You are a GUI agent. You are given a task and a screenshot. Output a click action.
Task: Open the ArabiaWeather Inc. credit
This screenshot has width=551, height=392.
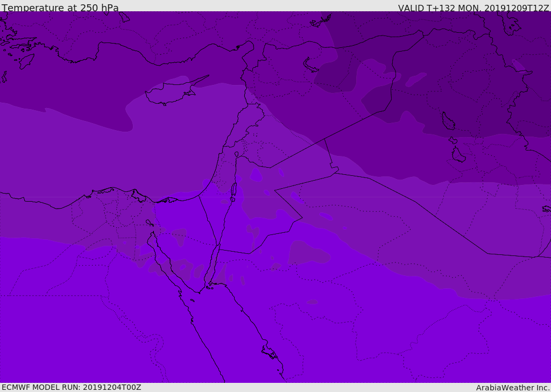[x=513, y=388]
